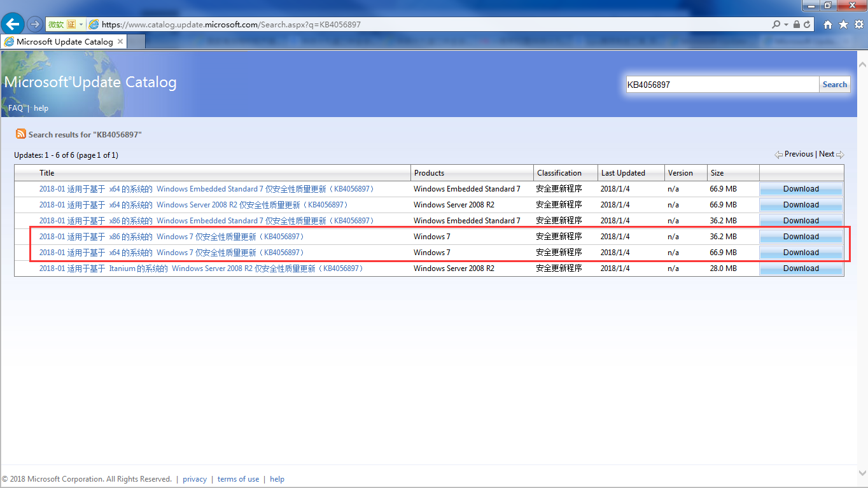Go to the Next results page
Screen dimensions: 868x488
coord(827,154)
